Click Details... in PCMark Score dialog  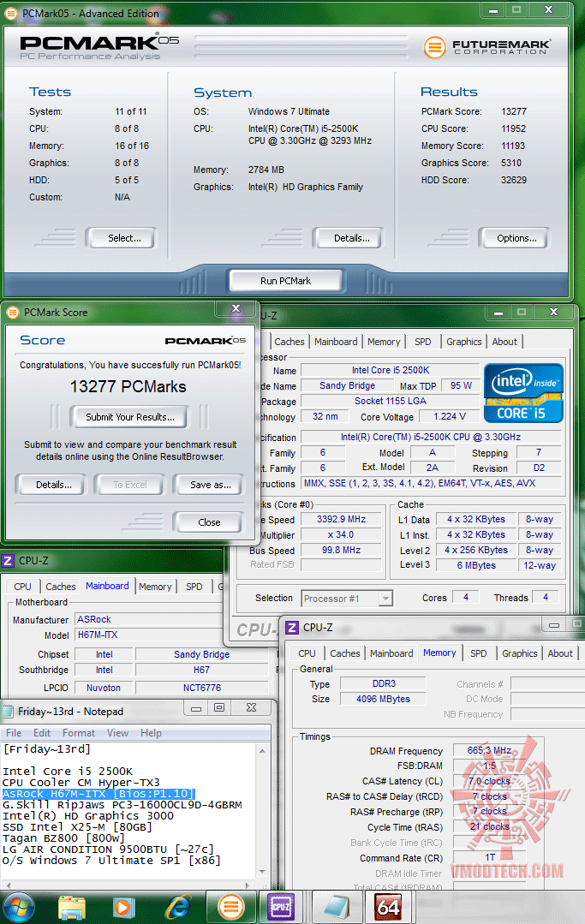pyautogui.click(x=51, y=485)
